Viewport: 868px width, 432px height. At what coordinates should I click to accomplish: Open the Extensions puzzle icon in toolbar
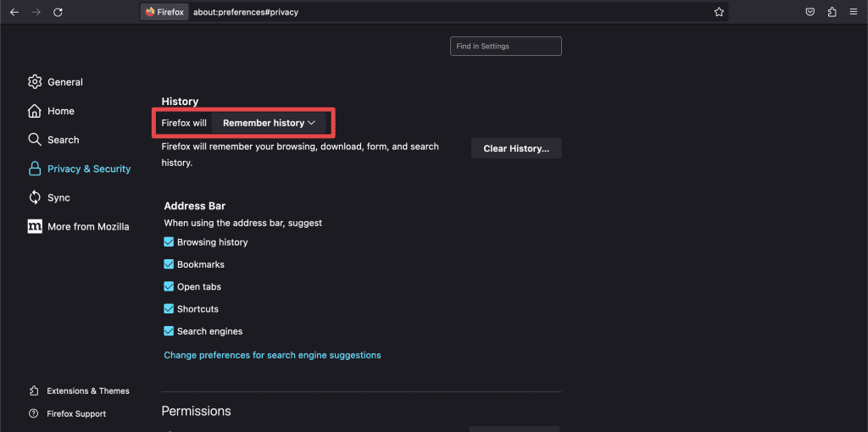point(832,13)
